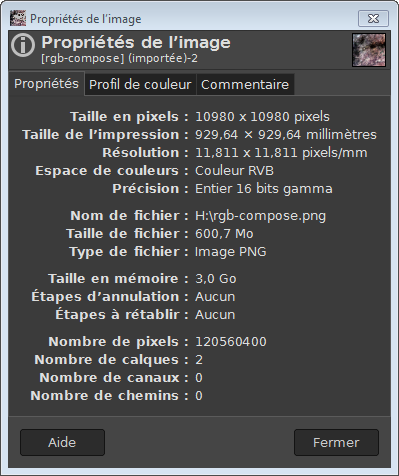Click the 3,0 Go memory size value

coord(216,279)
